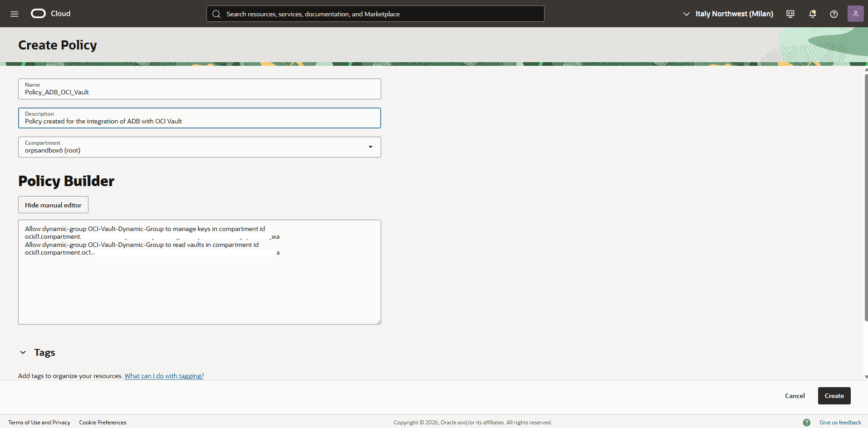
Task: Click the Oracle copyright text in the footer
Action: pyautogui.click(x=473, y=423)
